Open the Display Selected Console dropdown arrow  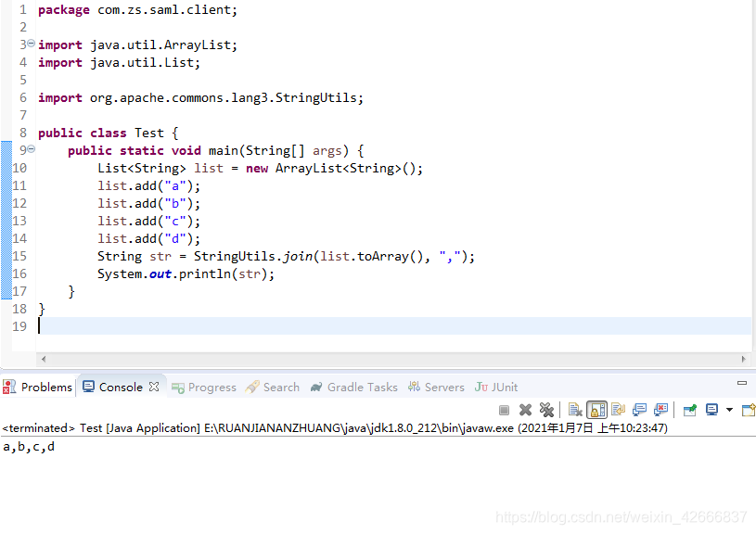click(729, 410)
